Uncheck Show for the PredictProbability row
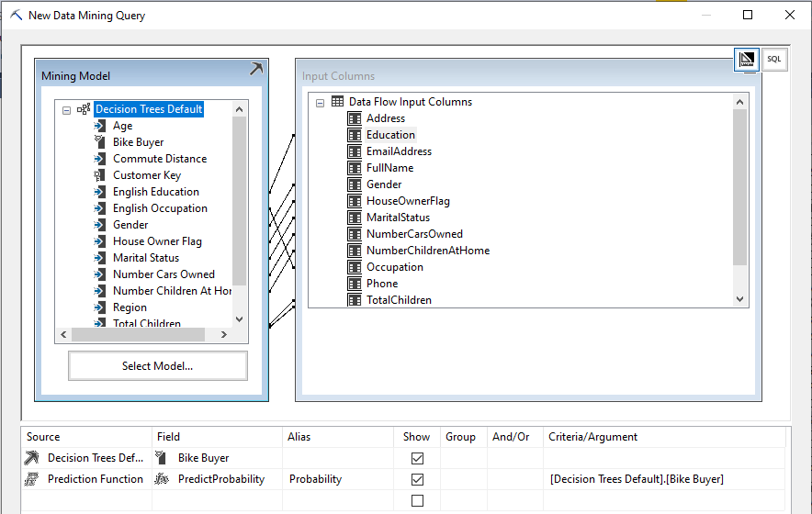The height and width of the screenshot is (514, 812). pos(418,479)
